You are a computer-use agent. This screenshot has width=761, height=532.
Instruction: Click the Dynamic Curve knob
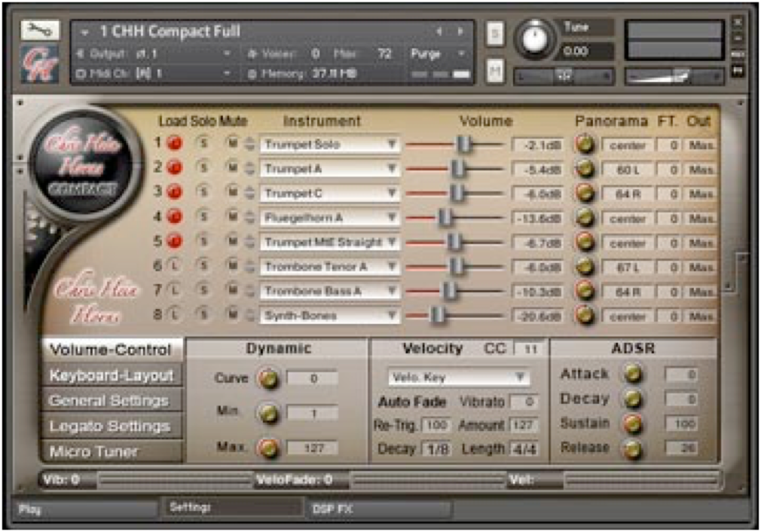(268, 378)
